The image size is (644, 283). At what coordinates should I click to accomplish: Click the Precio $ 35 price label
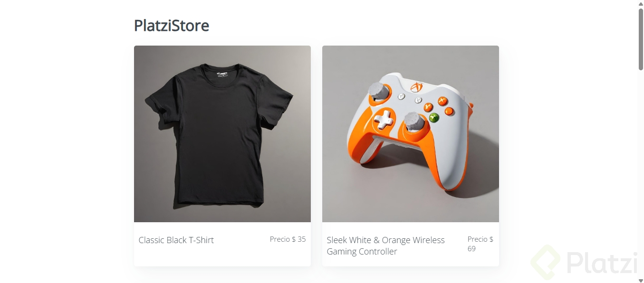(288, 239)
